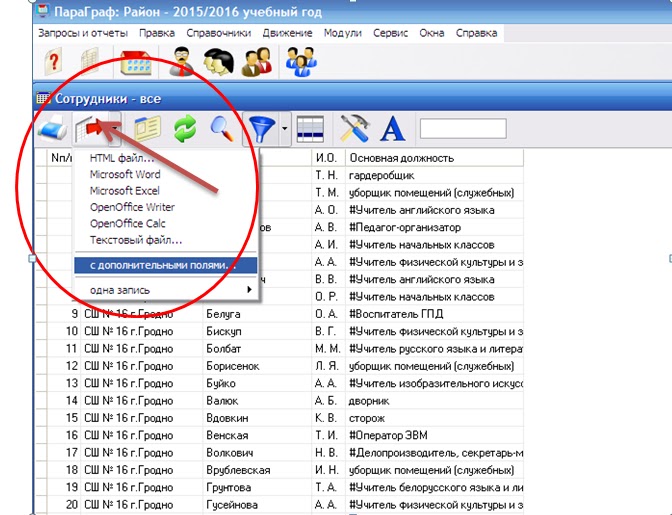Open the Движение menu
This screenshot has width=672, height=515.
click(288, 33)
